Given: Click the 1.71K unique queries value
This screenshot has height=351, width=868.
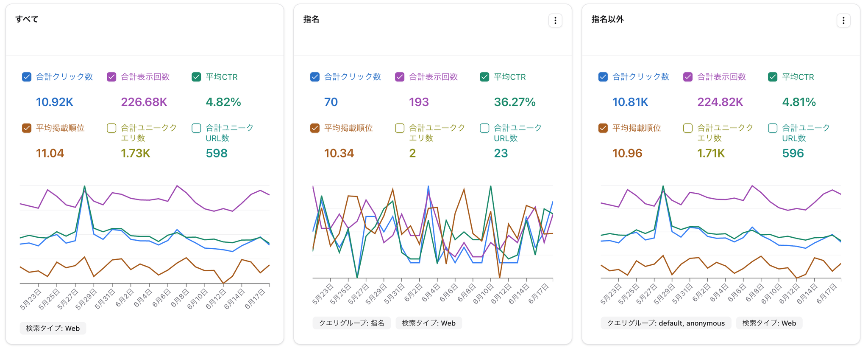Looking at the screenshot, I should click(x=711, y=153).
